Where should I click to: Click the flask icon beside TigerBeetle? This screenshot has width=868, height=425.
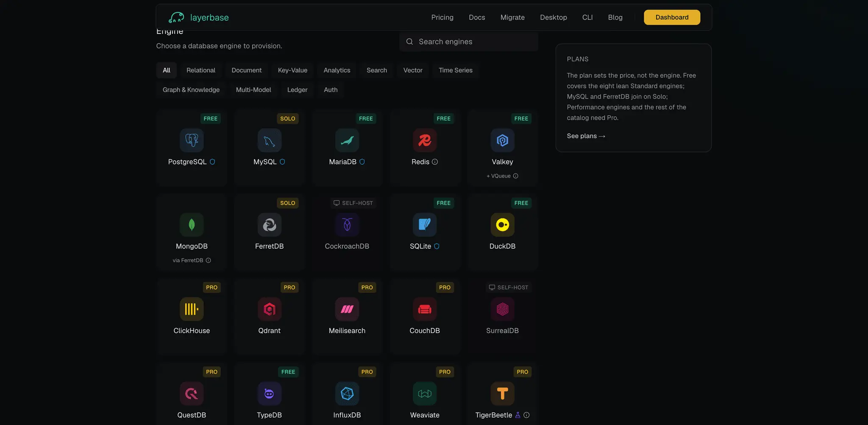[x=517, y=415]
